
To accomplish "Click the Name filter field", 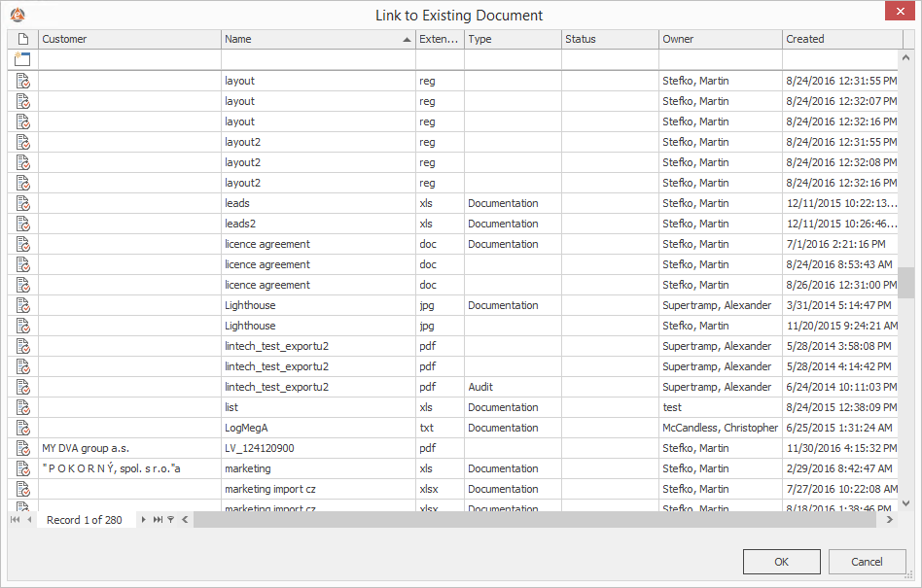I will (x=318, y=59).
